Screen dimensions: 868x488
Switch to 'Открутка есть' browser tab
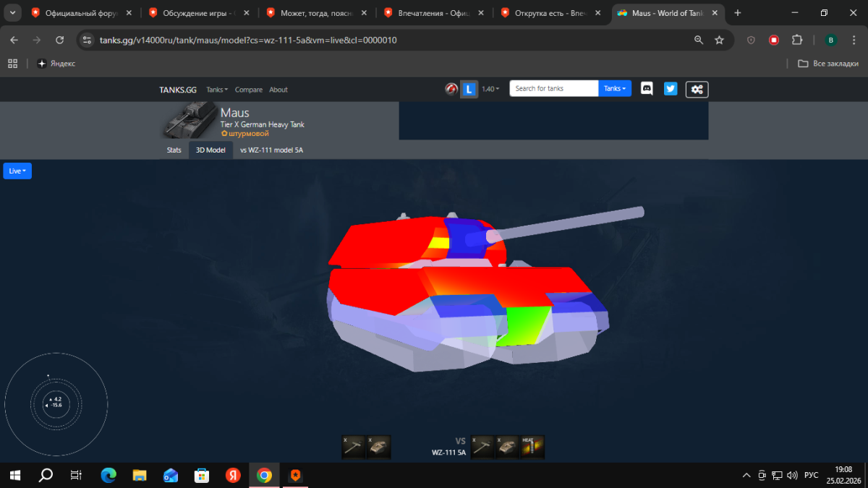tap(552, 13)
